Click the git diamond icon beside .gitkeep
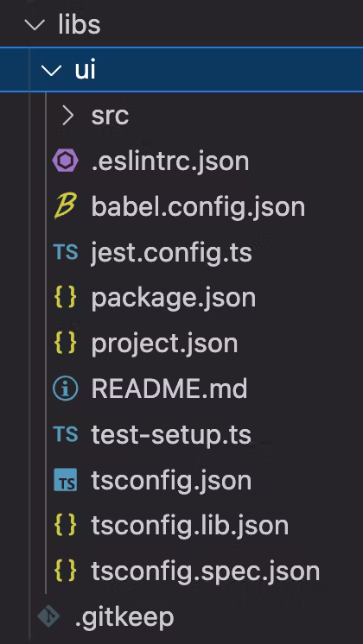This screenshot has height=644, width=363. pyautogui.click(x=48, y=616)
